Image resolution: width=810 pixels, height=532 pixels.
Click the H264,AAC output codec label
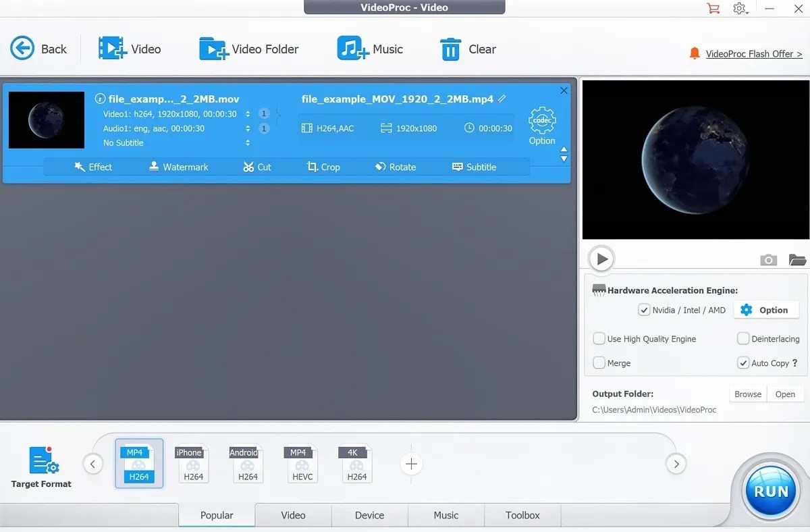click(328, 128)
